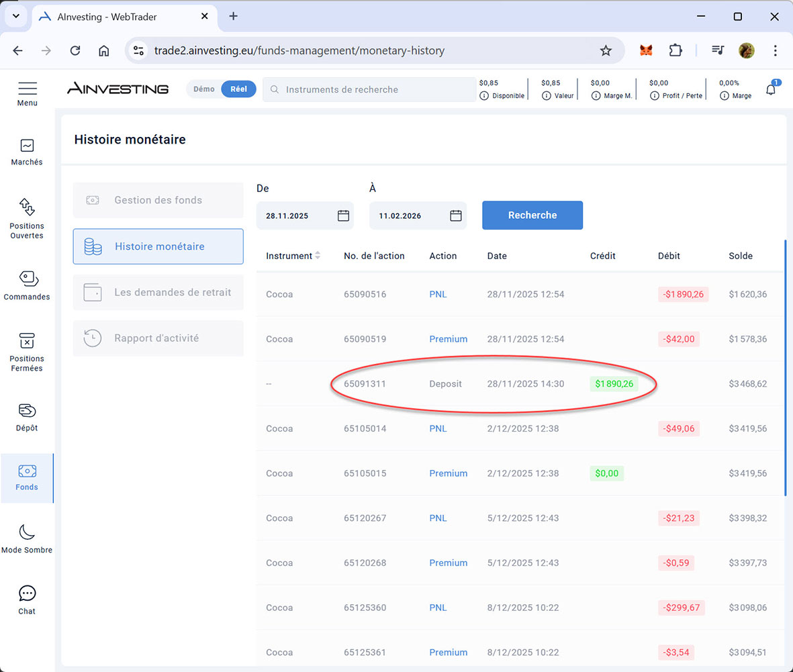
Task: Click the notifications bell icon
Action: [x=771, y=89]
